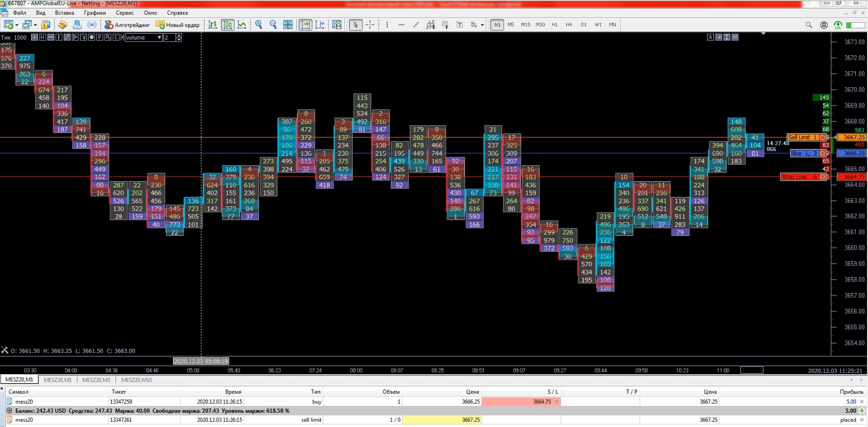Zoom in on the chart
The width and height of the screenshot is (868, 427).
pos(258,25)
